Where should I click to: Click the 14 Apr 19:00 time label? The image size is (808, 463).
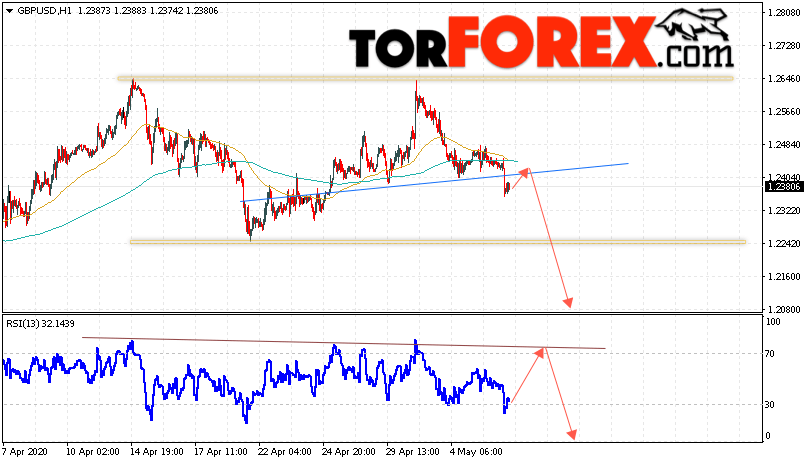coord(157,452)
